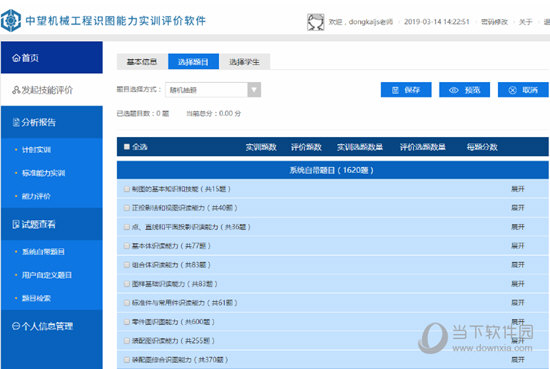
Task: Click the 实训选题数量 column header
Action: click(x=360, y=147)
